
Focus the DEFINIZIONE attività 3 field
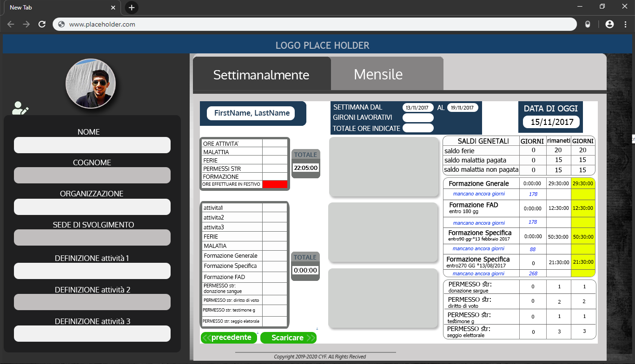pos(92,334)
